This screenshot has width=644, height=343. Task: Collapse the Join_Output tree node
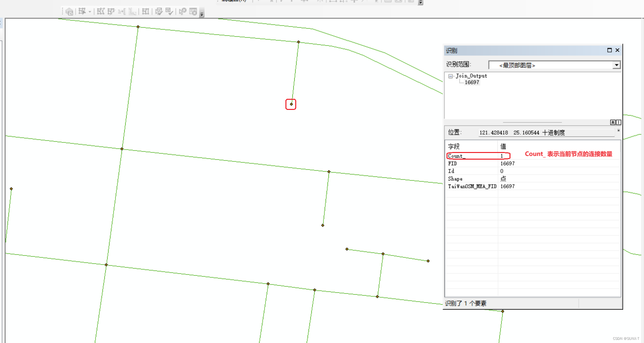(x=450, y=76)
